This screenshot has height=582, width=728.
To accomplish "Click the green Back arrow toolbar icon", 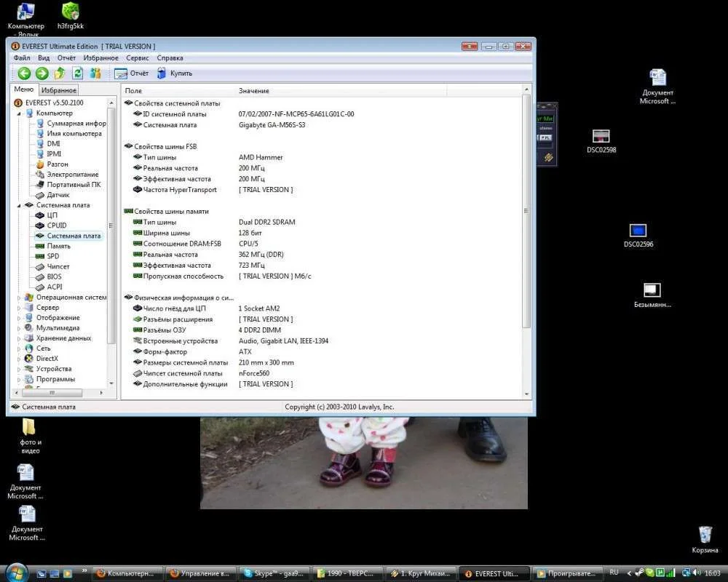I will click(x=24, y=73).
